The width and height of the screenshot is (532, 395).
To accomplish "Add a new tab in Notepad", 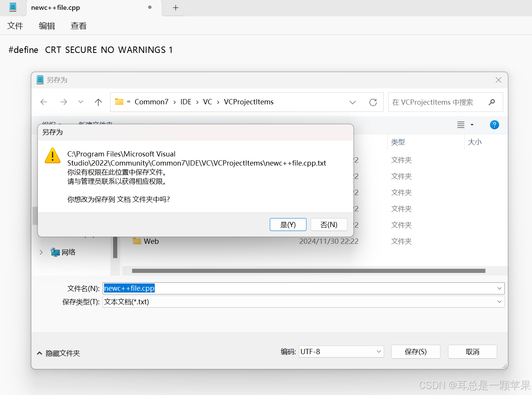I will click(176, 8).
